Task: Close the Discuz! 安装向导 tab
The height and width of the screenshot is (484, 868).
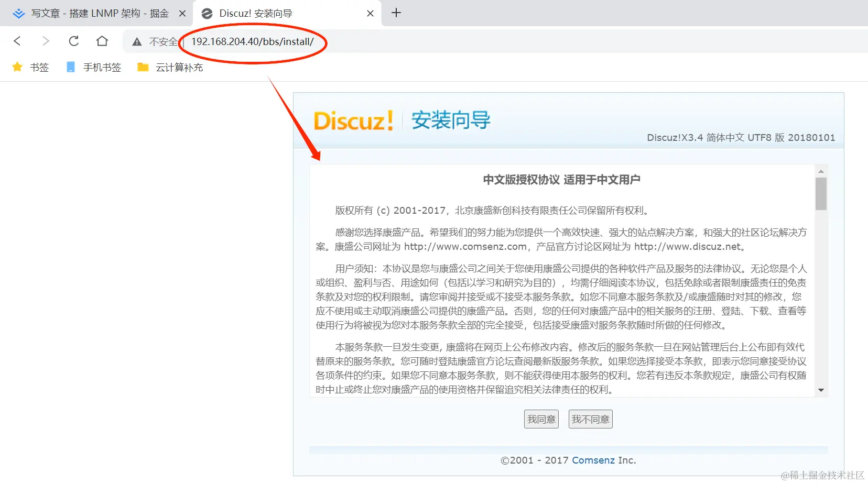Action: click(x=370, y=14)
